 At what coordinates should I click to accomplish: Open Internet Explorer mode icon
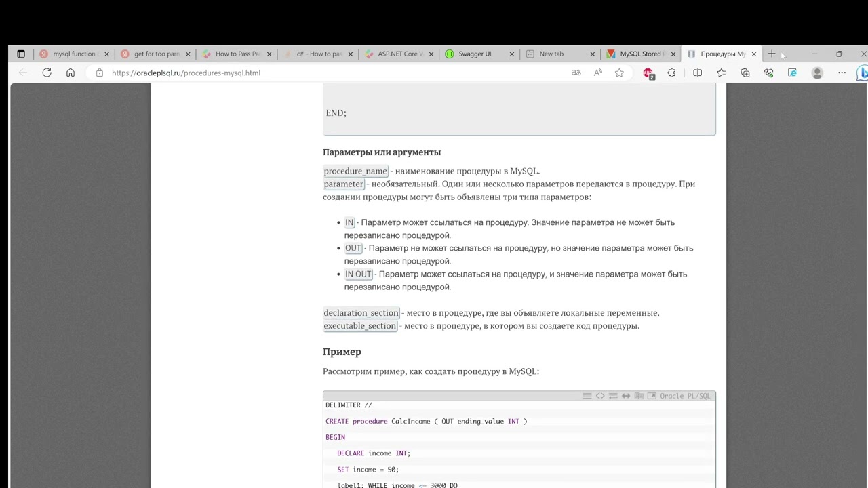click(792, 73)
